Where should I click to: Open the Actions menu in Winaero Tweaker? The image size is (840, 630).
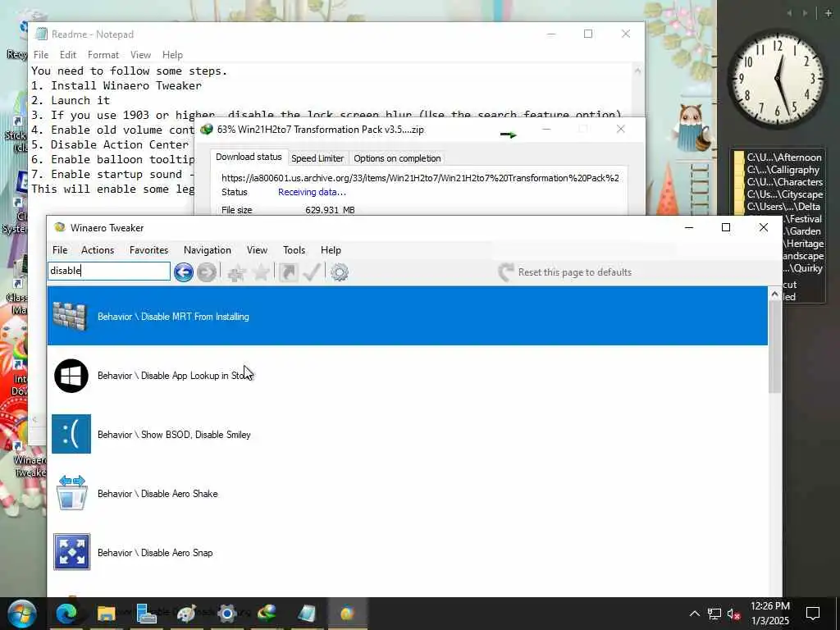pyautogui.click(x=98, y=250)
